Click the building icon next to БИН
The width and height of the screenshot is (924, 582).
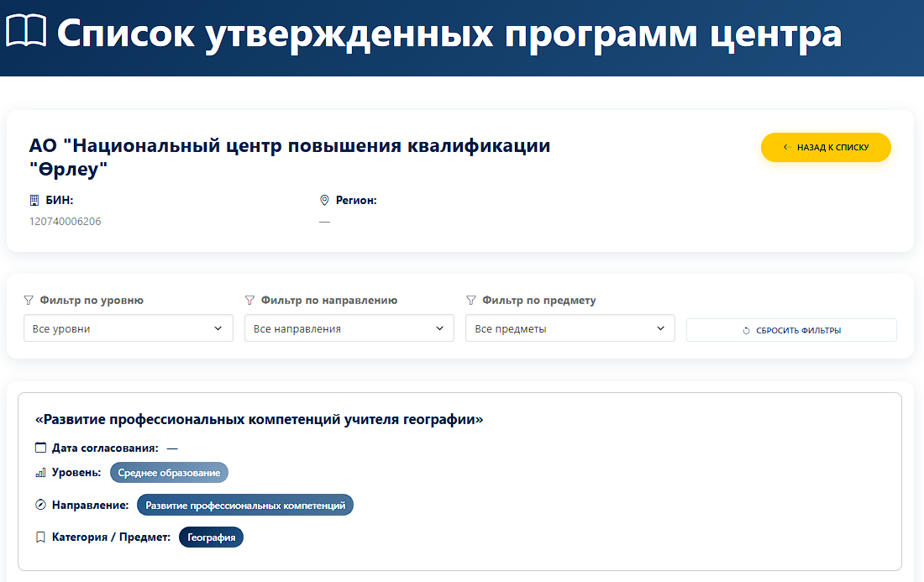tap(33, 200)
